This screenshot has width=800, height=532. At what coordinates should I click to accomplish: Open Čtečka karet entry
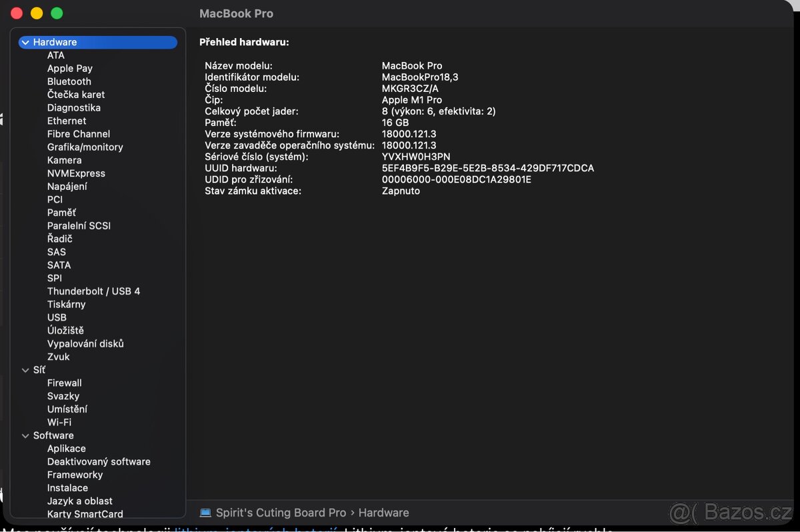76,95
